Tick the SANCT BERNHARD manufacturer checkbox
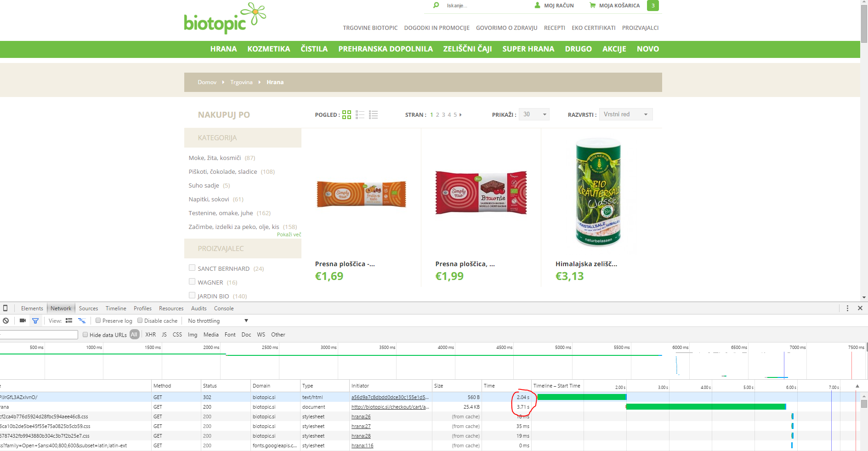Viewport: 868px width, 451px height. click(x=192, y=268)
